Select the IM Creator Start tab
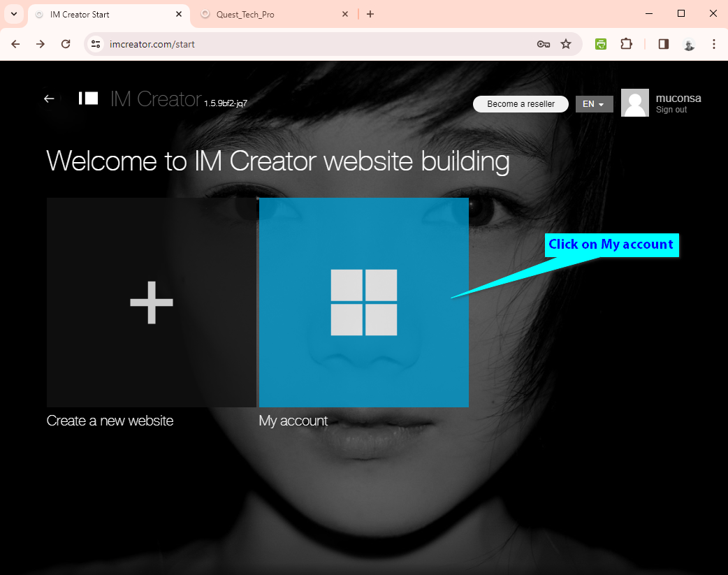Viewport: 728px width, 575px height. tap(105, 14)
